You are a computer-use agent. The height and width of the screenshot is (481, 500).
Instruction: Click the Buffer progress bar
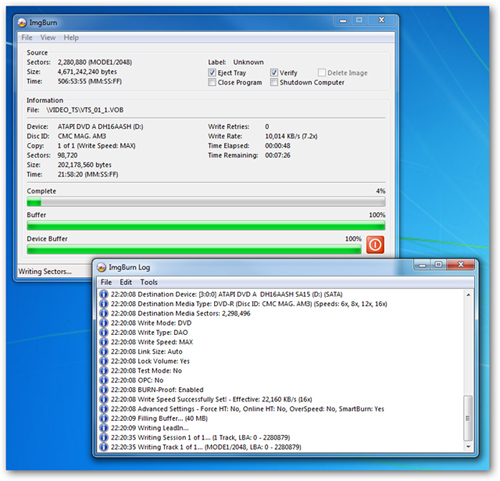click(x=206, y=226)
